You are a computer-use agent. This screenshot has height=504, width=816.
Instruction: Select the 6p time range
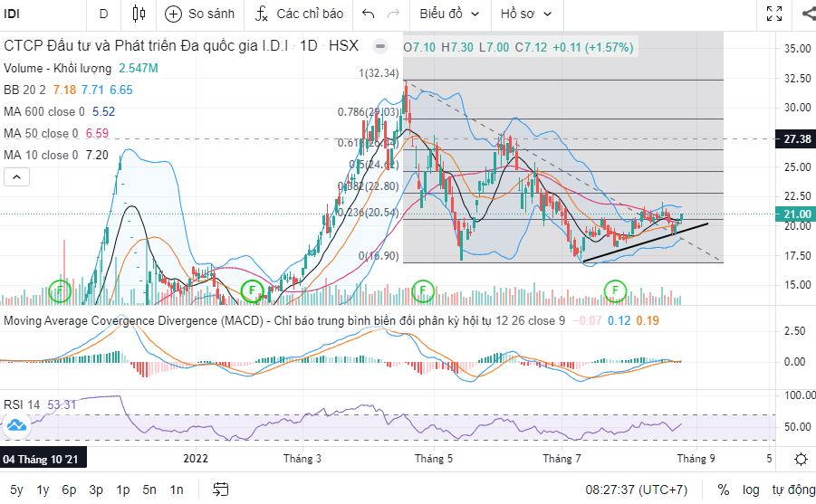[69, 490]
